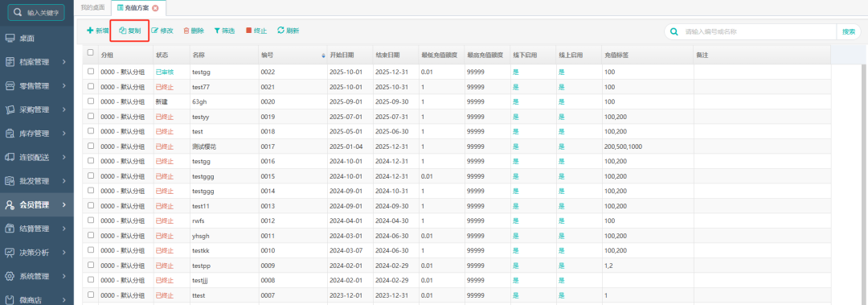This screenshot has width=868, height=305.
Task: Click the 批发管理 sidebar icon
Action: (10, 181)
